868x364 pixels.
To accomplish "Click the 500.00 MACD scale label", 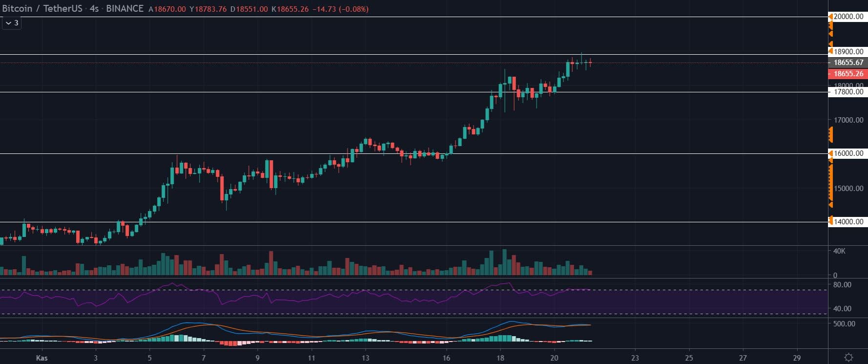I will [844, 324].
